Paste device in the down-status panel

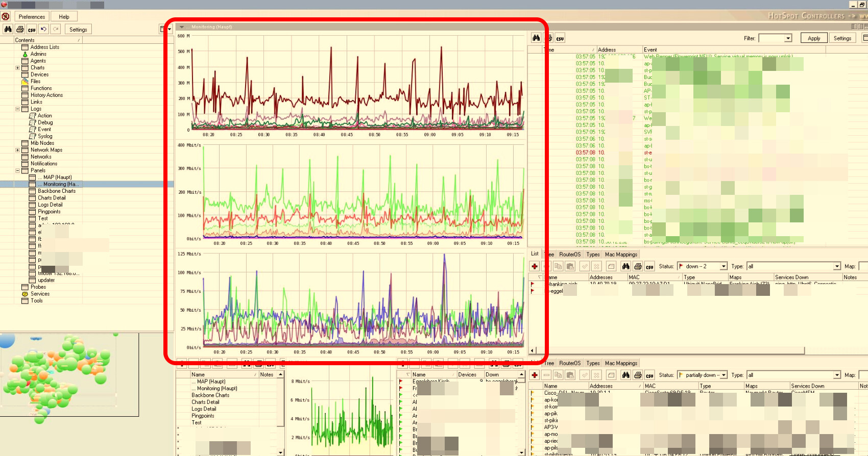(x=570, y=266)
